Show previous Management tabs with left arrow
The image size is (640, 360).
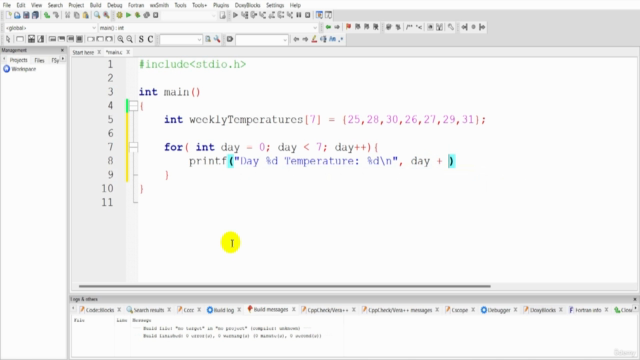tap(4, 60)
